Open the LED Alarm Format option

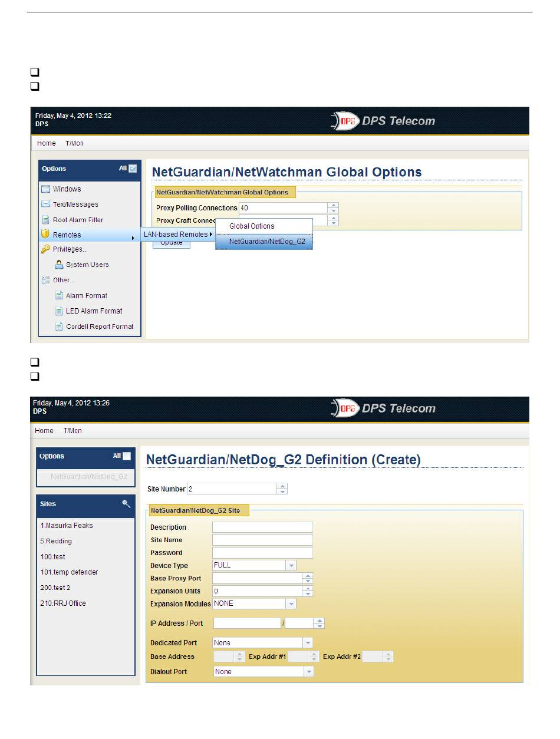(94, 311)
